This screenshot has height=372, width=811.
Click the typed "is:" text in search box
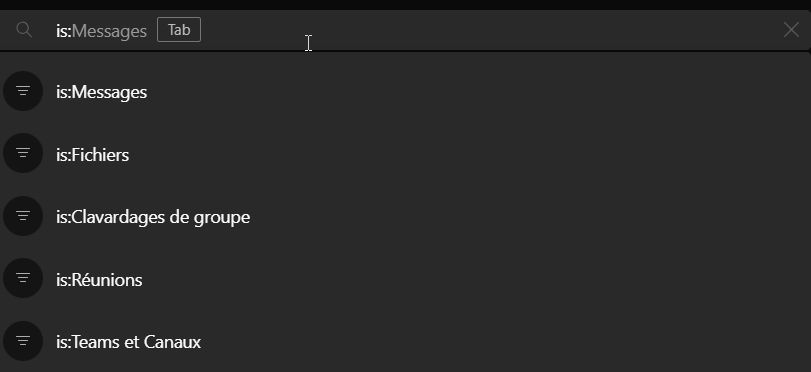(x=63, y=31)
